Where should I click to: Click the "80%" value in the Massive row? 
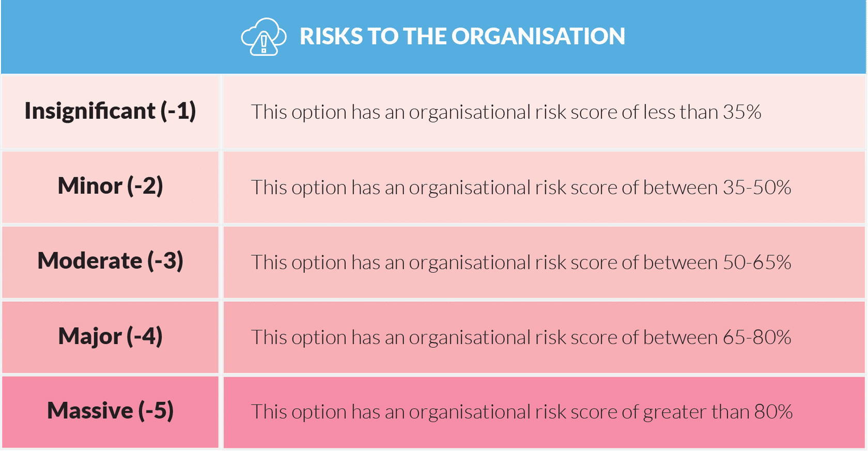point(773,412)
